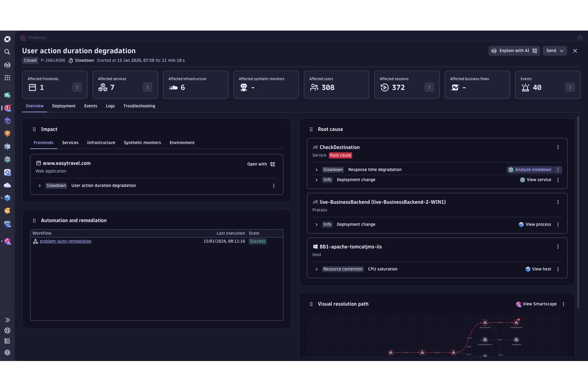Image resolution: width=588 pixels, height=392 pixels.
Task: Open CheckDestination card three-dot menu
Action: click(x=558, y=147)
